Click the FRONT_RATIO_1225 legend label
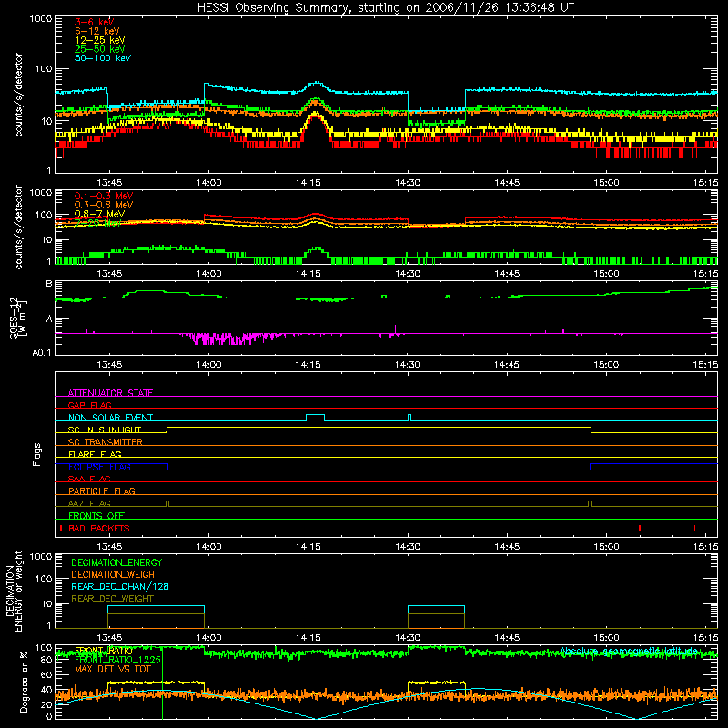The height and width of the screenshot is (728, 728). [117, 659]
